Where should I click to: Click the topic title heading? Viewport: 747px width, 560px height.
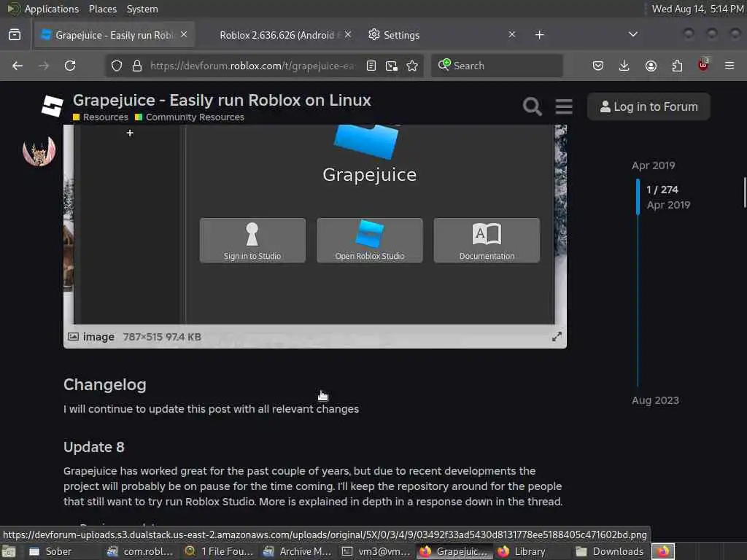(x=222, y=101)
